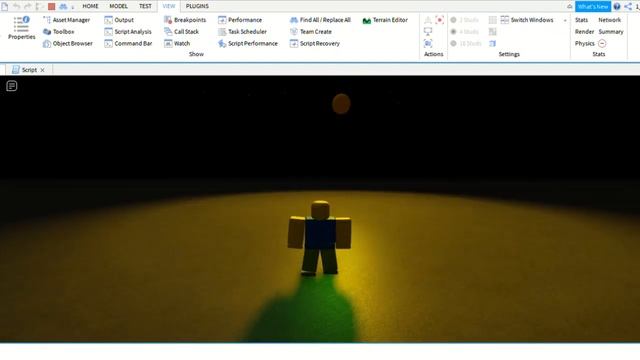
Task: Open the Script Analysis window
Action: [128, 31]
